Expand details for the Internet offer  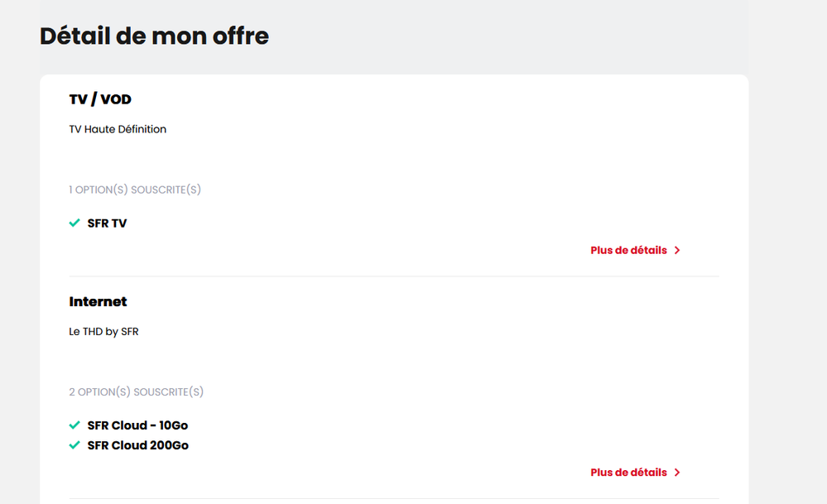(x=627, y=472)
